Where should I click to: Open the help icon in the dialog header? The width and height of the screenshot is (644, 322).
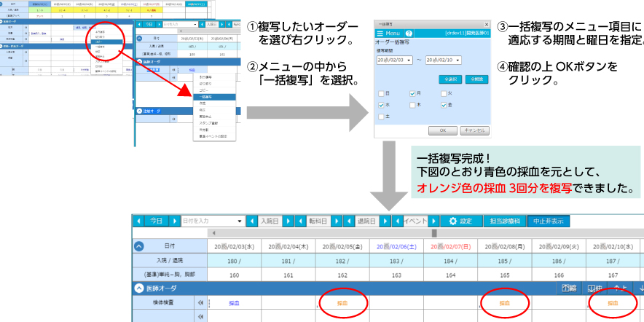(409, 34)
